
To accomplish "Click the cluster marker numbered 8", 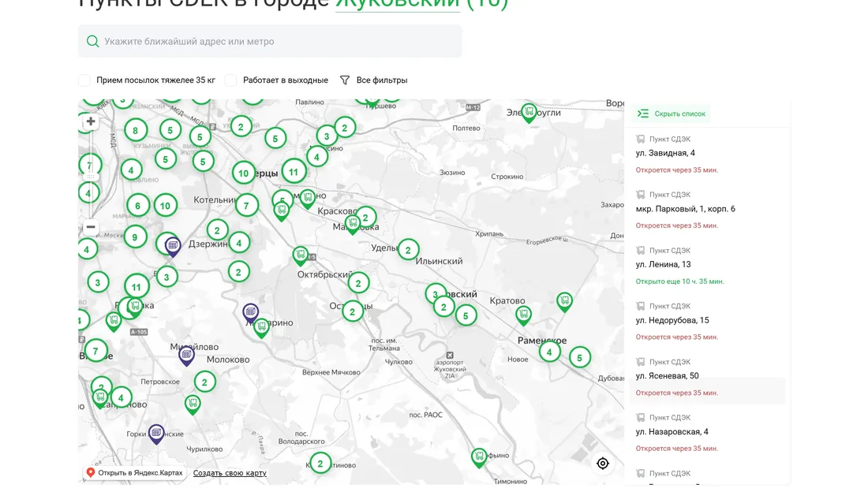I will pyautogui.click(x=135, y=131).
